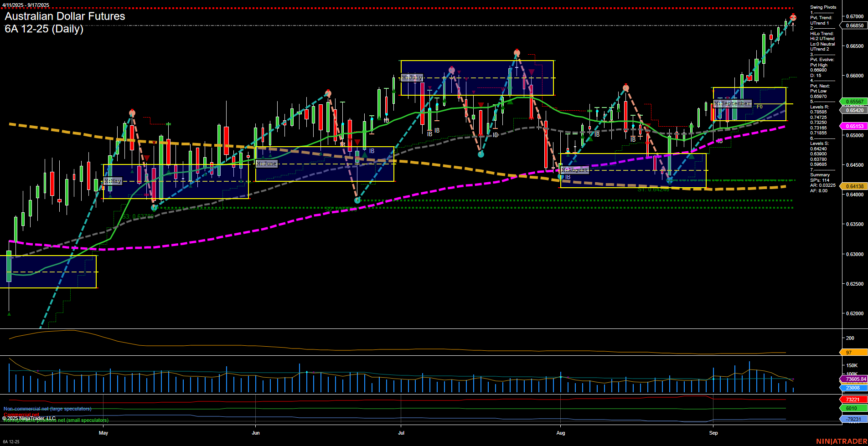The width and height of the screenshot is (868, 446).
Task: Click the M:June range label
Action: pyautogui.click(x=267, y=164)
